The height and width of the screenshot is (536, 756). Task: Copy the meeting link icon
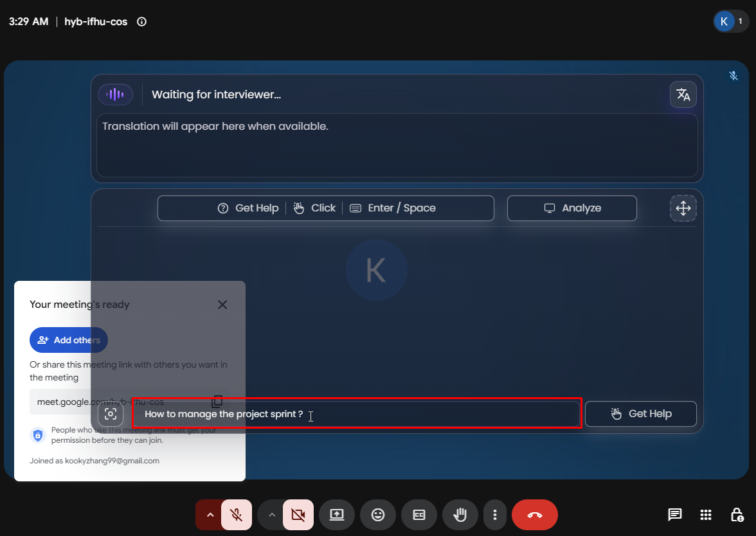pos(217,401)
